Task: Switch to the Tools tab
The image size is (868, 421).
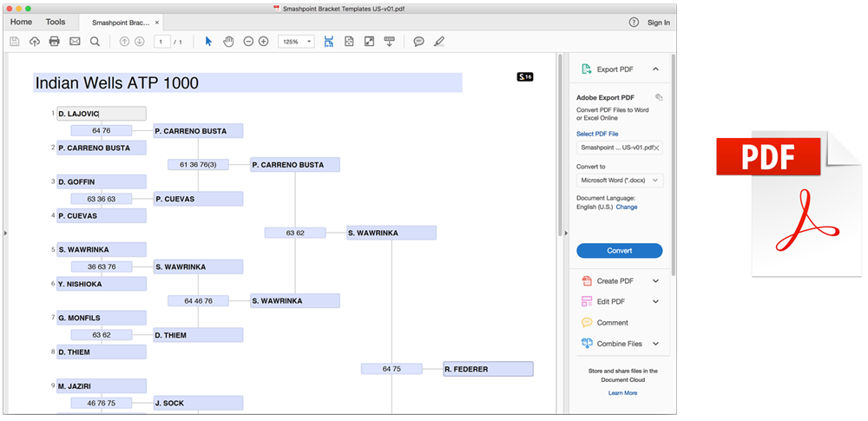Action: pyautogui.click(x=56, y=23)
